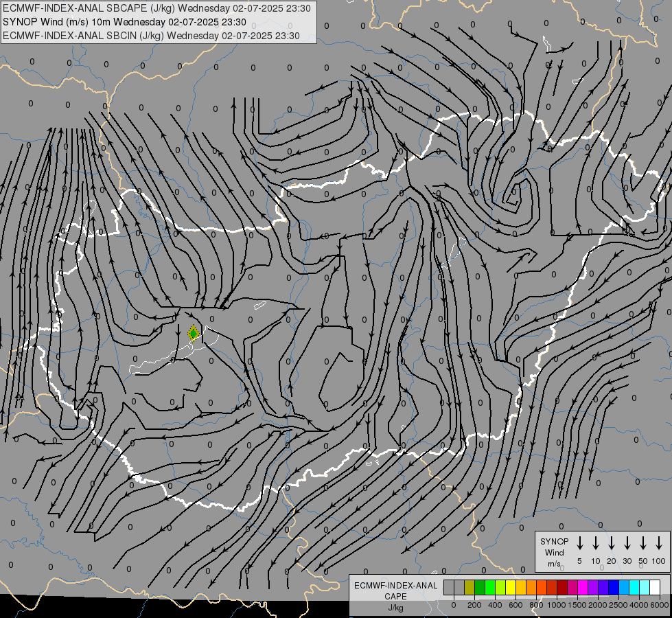Image resolution: width=672 pixels, height=618 pixels.
Task: Select the sky blue swatch right of 2500 tick
Action: coord(624,587)
